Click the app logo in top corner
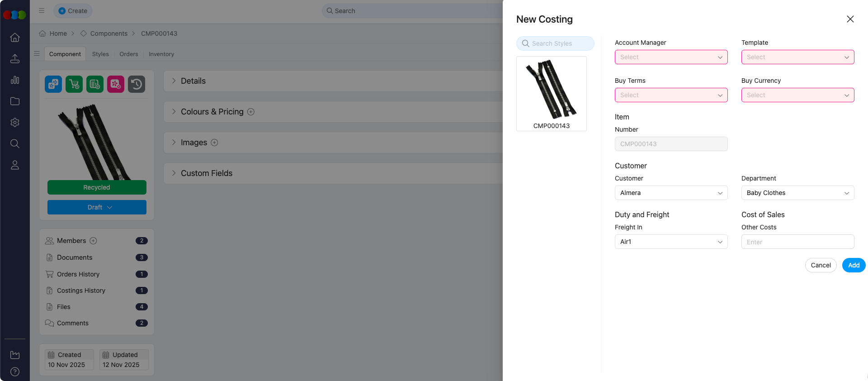This screenshot has width=868, height=381. tap(14, 14)
